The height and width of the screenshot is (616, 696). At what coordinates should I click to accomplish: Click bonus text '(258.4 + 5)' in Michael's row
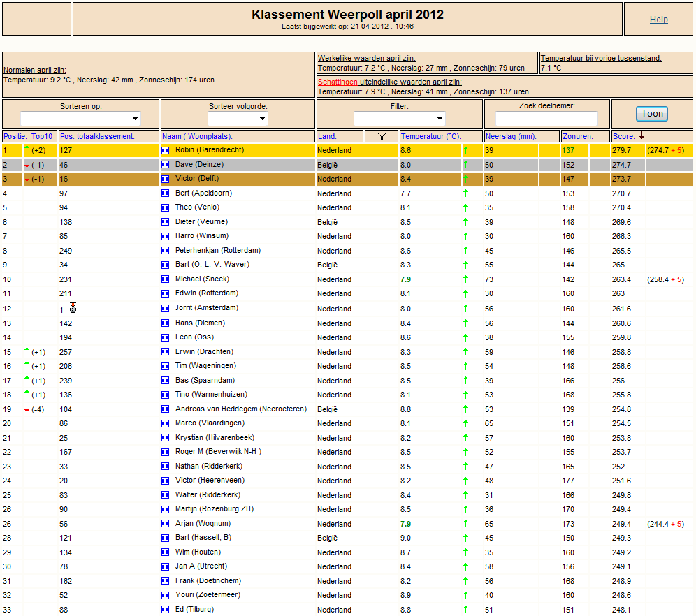[666, 279]
